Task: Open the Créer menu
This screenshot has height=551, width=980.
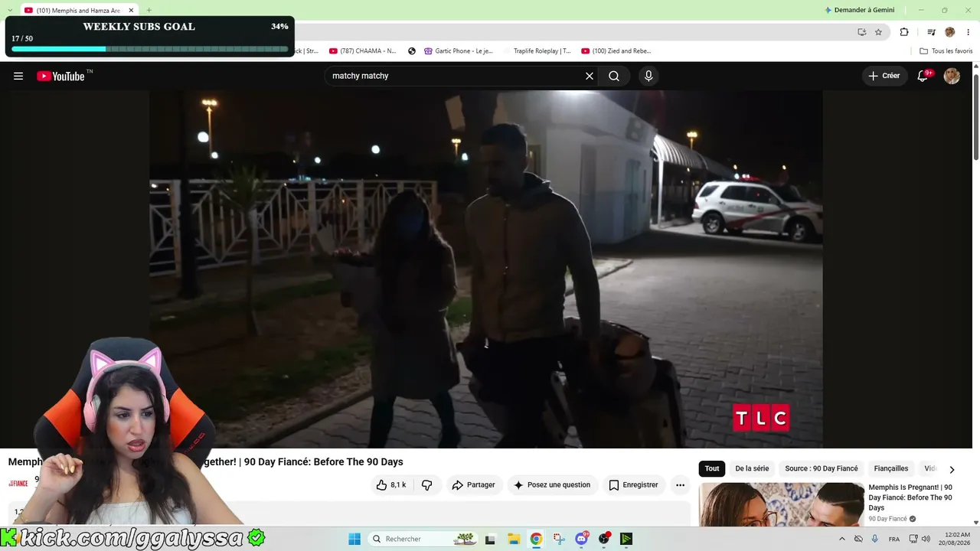Action: click(x=884, y=76)
